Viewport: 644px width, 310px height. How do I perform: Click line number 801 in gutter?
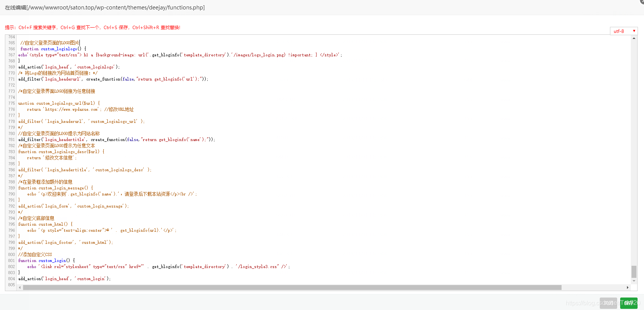click(11, 260)
